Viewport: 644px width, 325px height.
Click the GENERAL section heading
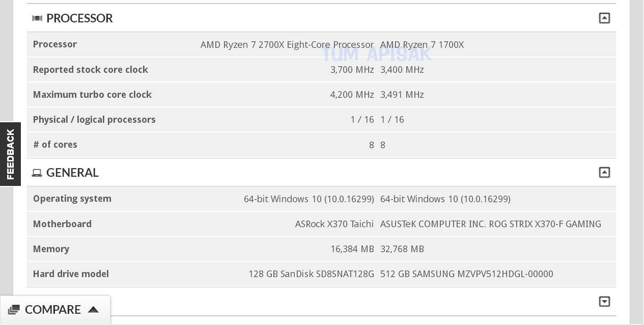click(x=72, y=173)
